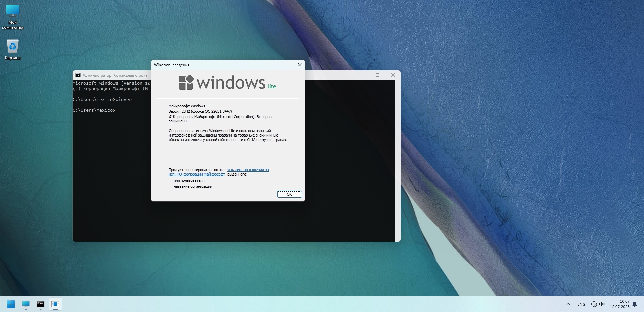Screen dimensions: 644x312
Task: Close the Windows: сведения dialog
Action: (300, 65)
